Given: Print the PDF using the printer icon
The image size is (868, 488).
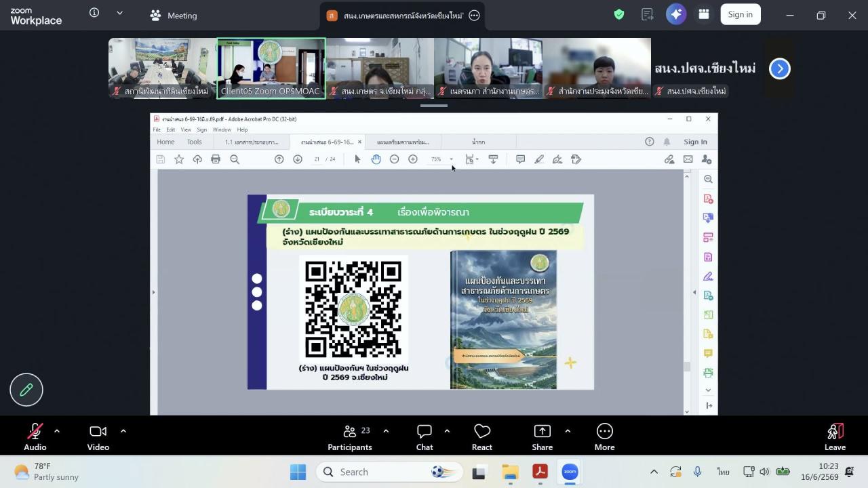Looking at the screenshot, I should click(x=216, y=159).
